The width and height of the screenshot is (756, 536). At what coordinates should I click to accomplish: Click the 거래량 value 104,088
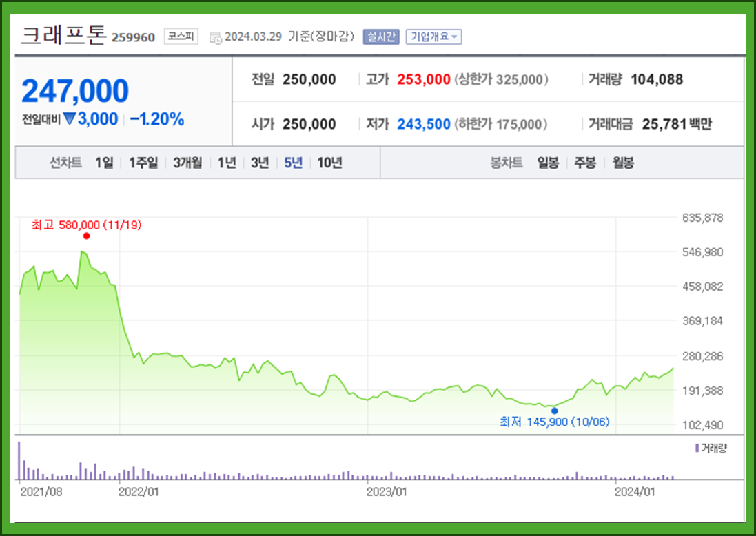tap(657, 79)
